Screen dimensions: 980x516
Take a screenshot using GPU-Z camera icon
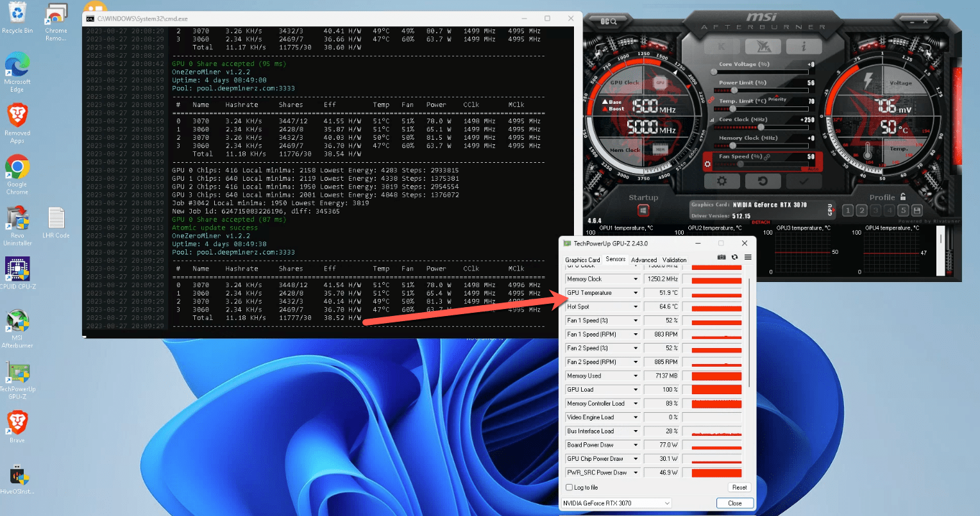(721, 257)
